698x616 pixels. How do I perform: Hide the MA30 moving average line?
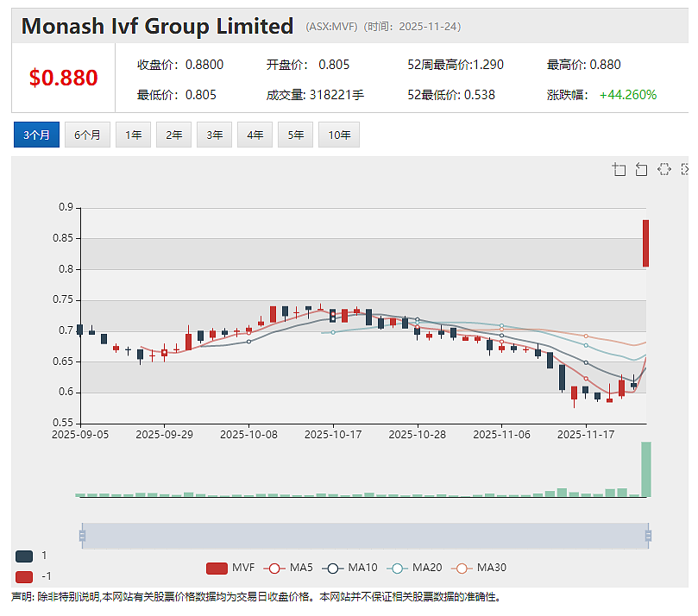[479, 568]
